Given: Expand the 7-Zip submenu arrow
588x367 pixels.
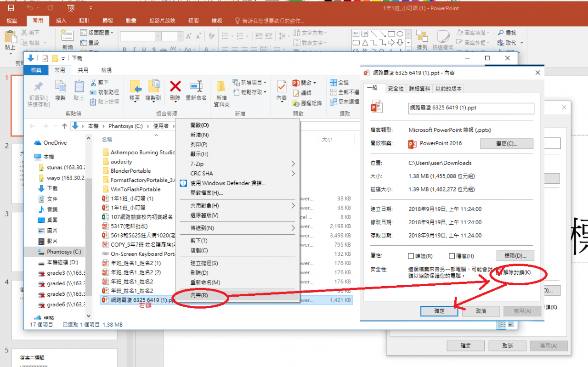Looking at the screenshot, I should (293, 164).
